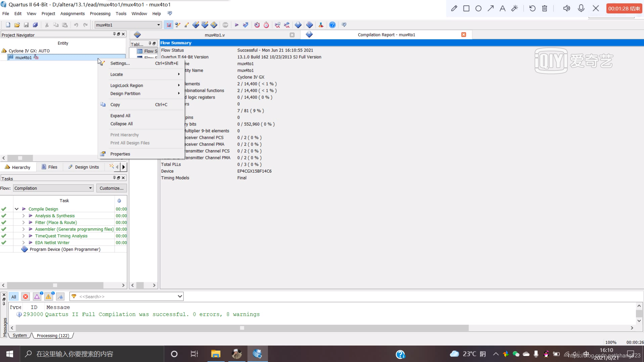Click the Save icon in toolbar
This screenshot has width=644, height=362.
[x=26, y=25]
